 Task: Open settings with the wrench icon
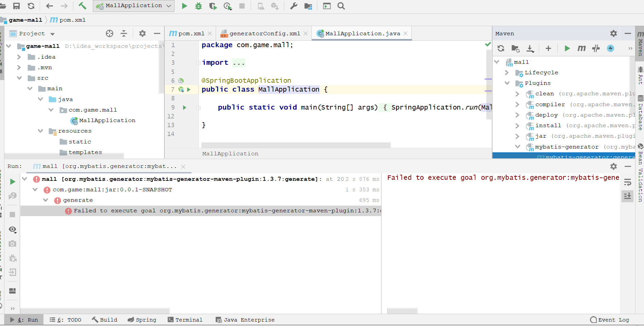pos(294,6)
